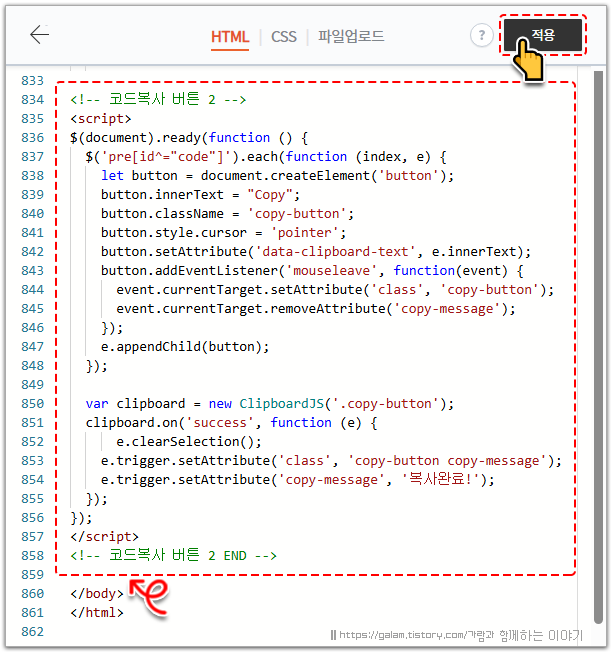612x652 pixels.
Task: Click the opening <script> tag line
Action: point(101,119)
